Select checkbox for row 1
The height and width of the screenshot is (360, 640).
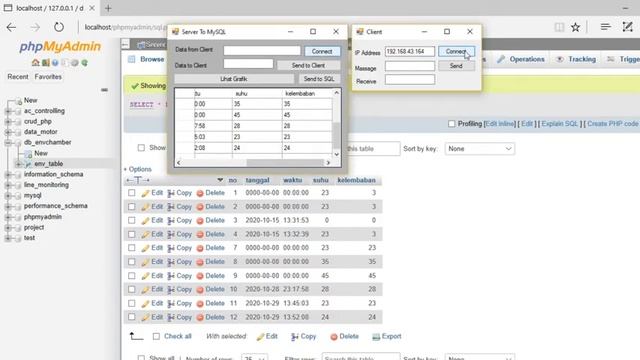[131, 193]
